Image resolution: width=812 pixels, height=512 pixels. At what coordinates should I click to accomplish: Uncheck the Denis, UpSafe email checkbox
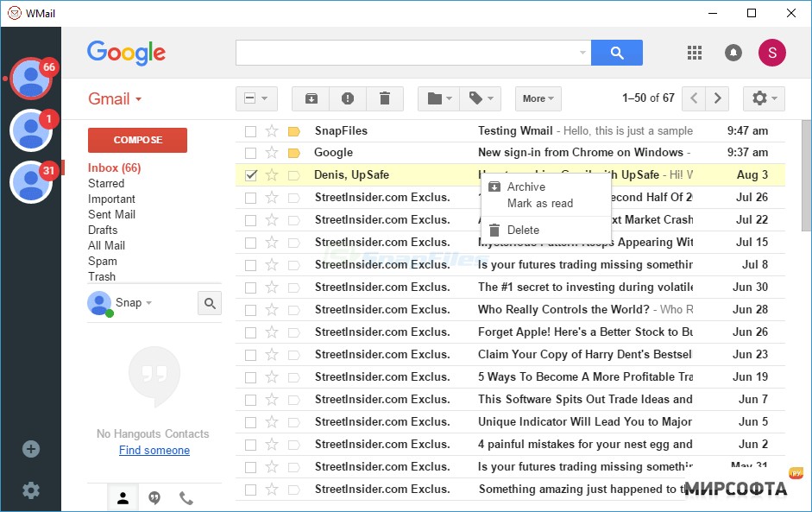(250, 175)
